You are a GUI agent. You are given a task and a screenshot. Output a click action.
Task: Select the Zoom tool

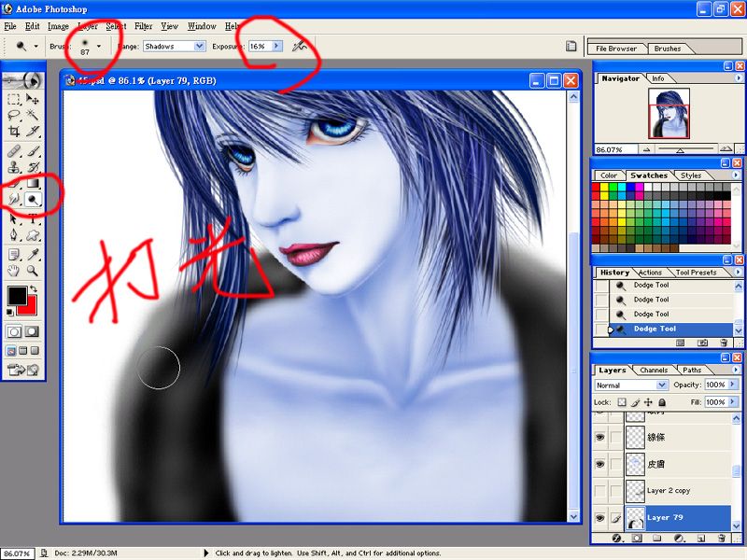click(33, 271)
